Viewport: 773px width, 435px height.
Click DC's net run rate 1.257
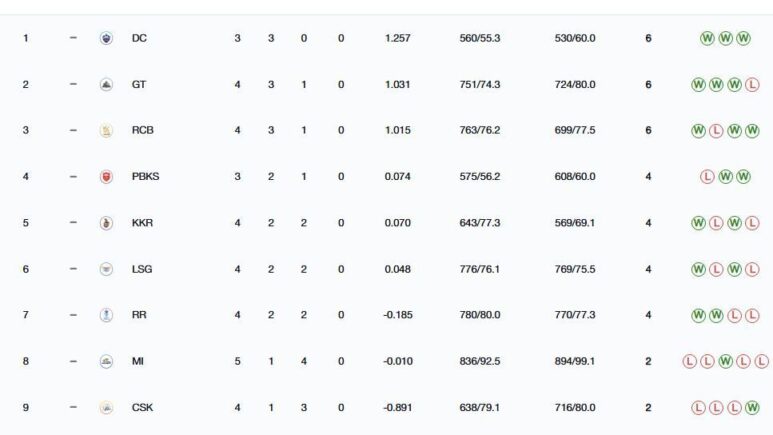tap(397, 38)
